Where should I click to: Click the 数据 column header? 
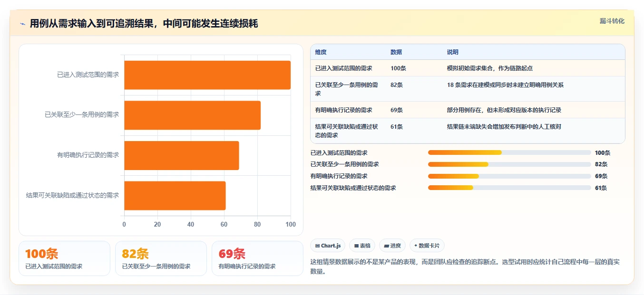click(396, 52)
